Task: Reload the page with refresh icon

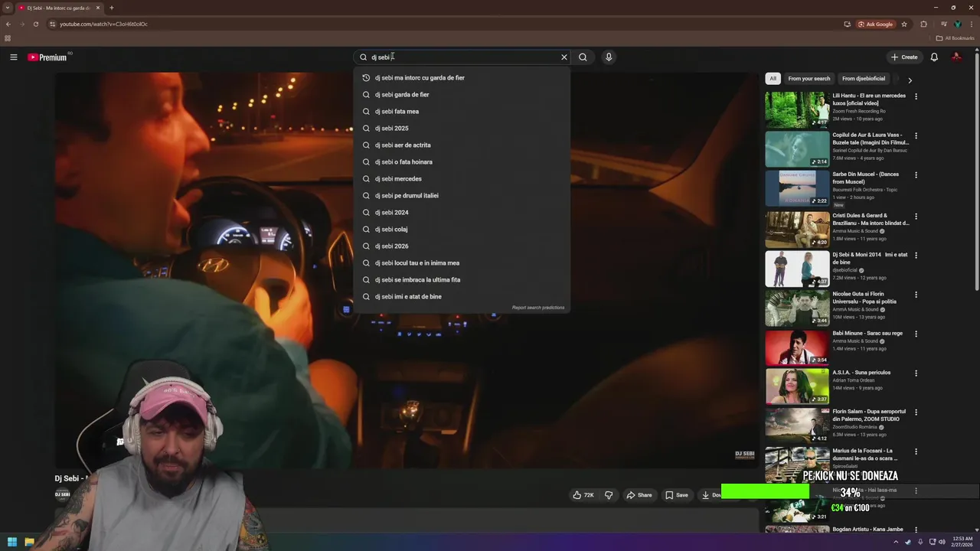Action: coord(35,24)
